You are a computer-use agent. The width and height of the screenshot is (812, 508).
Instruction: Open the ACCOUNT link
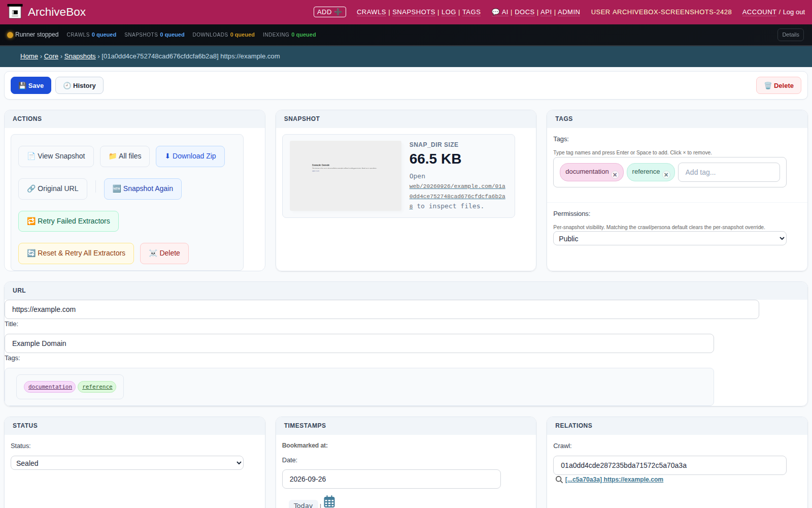(759, 12)
